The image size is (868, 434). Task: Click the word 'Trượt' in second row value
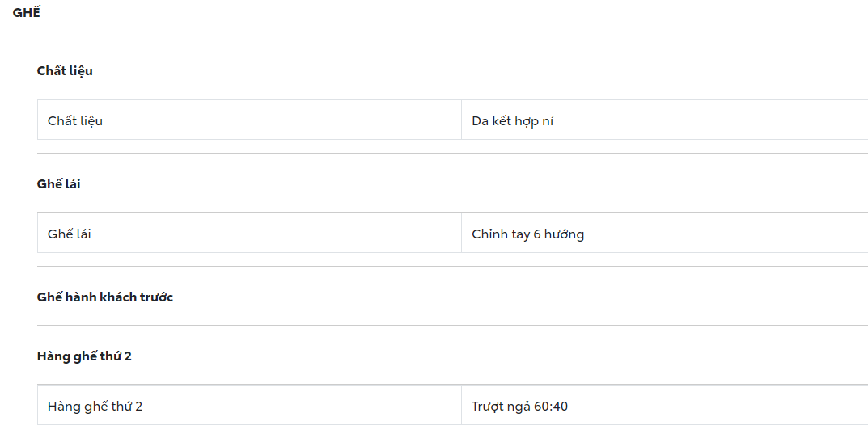(488, 407)
